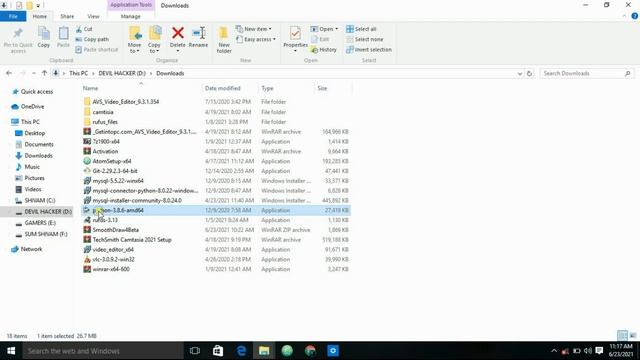Sort by the Size column header
The image size is (640, 360).
[x=322, y=88]
